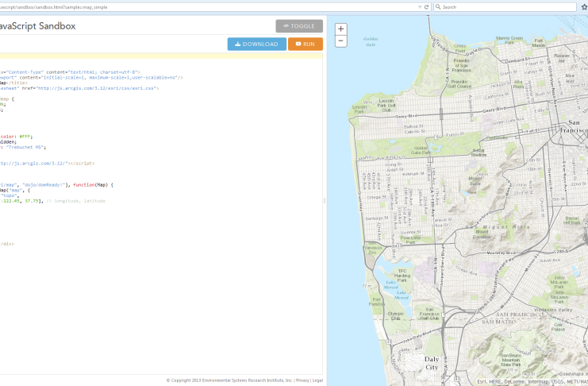Screen dimensions: 588x386
Task: Click the San Bruno Mountain State Park label
Action: click(511, 360)
